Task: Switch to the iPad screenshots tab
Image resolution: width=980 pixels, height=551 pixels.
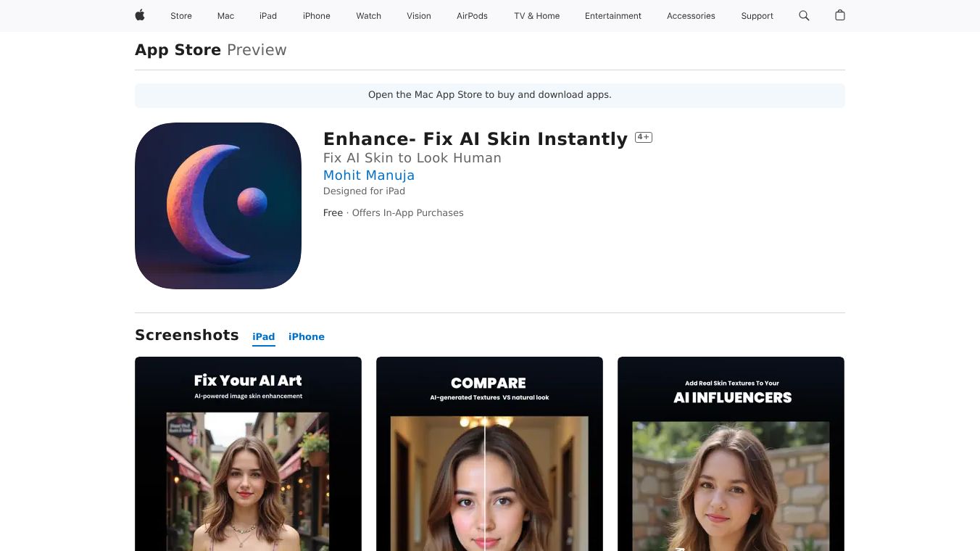Action: pyautogui.click(x=264, y=336)
